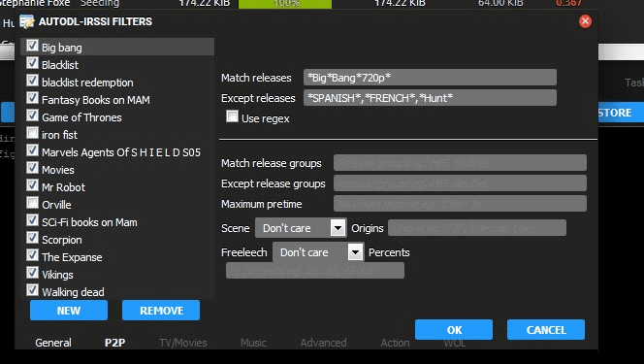Image resolution: width=644 pixels, height=364 pixels.
Task: Toggle the Mr Robot filter checkbox
Action: point(32,185)
